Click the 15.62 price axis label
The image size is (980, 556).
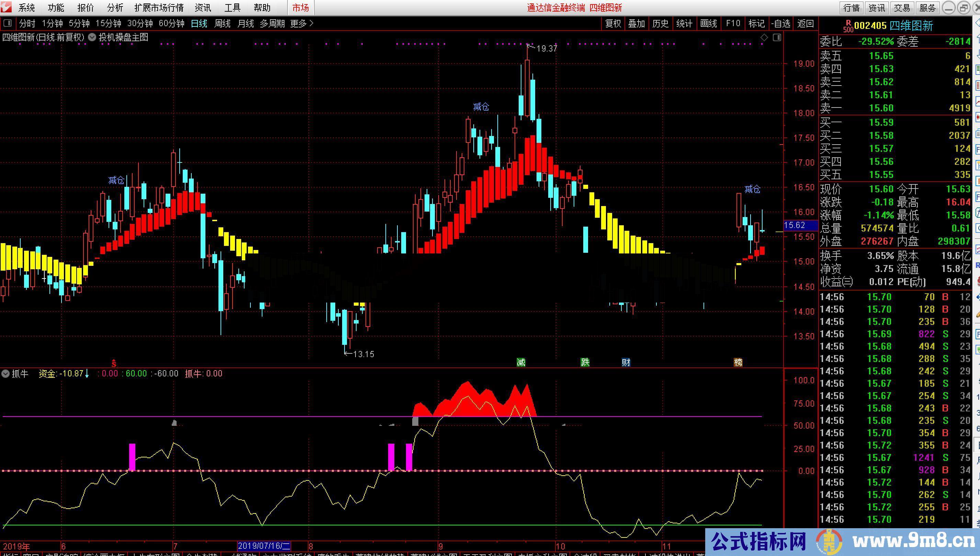pyautogui.click(x=795, y=225)
